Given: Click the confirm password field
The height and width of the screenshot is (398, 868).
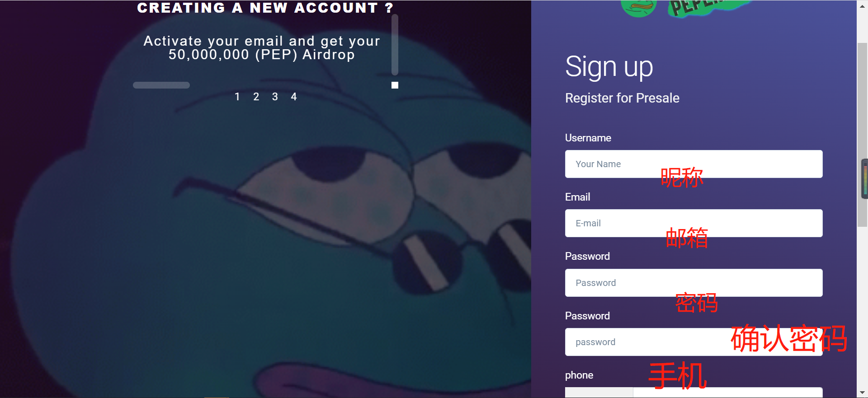Looking at the screenshot, I should (693, 342).
